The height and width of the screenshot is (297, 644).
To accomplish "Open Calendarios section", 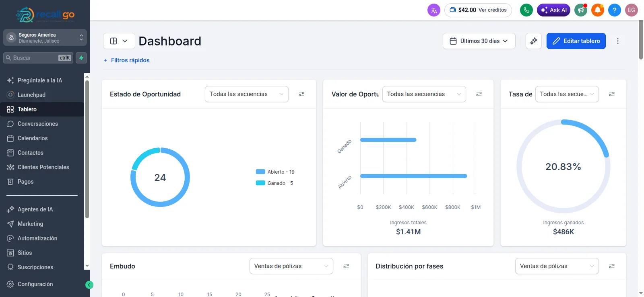I will (x=42, y=138).
